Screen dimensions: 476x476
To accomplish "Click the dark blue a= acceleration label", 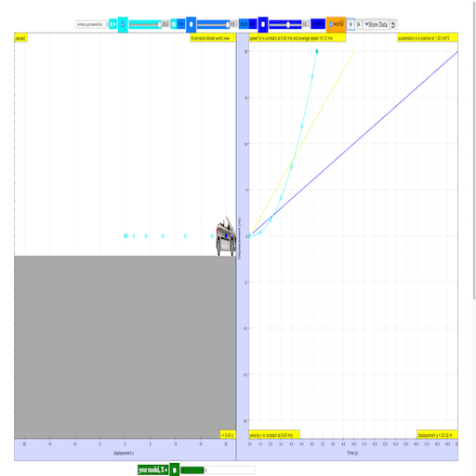I will click(253, 24).
